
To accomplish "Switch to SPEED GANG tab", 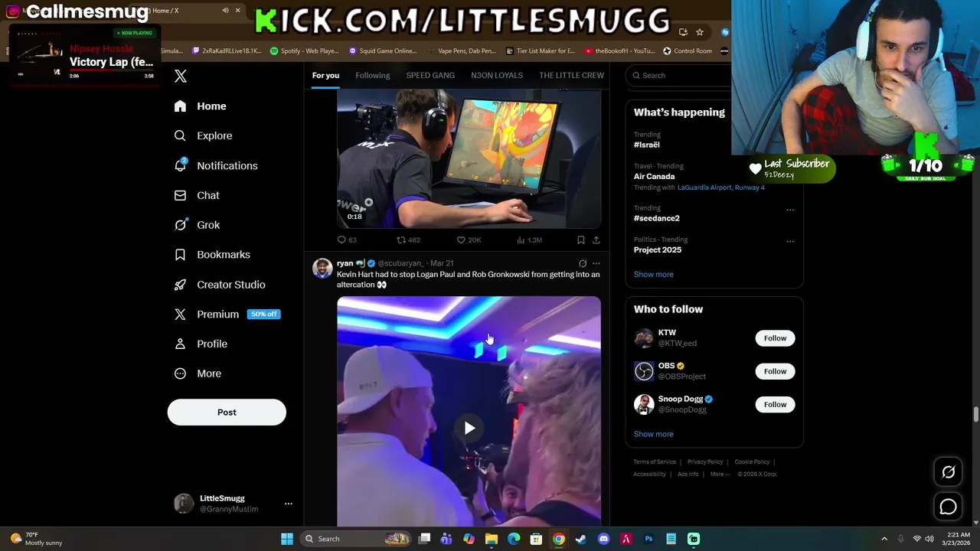I will pos(430,75).
